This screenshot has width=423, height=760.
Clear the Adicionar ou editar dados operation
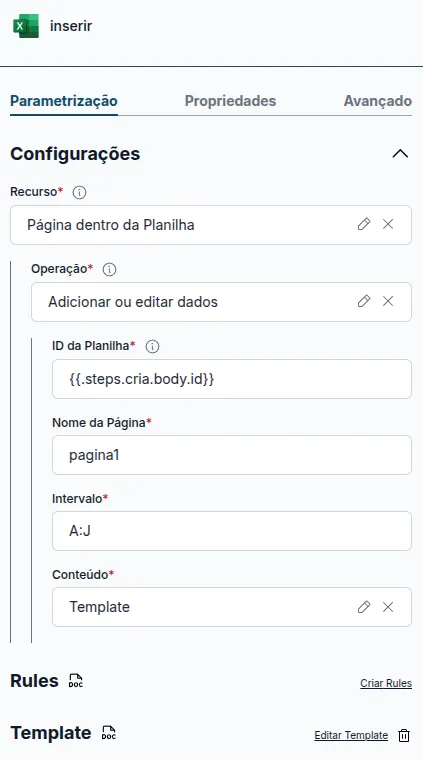pyautogui.click(x=388, y=301)
